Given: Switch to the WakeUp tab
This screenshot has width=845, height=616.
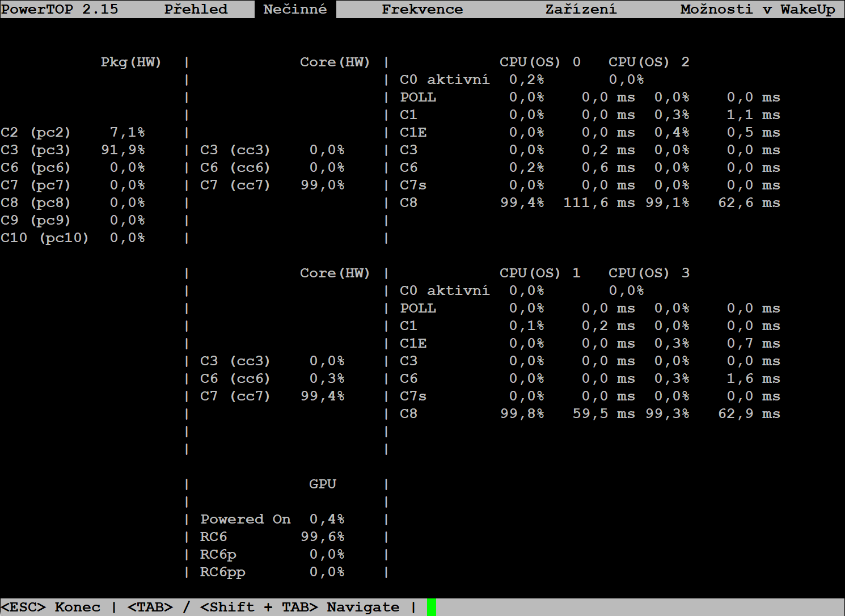Looking at the screenshot, I should pyautogui.click(x=808, y=9).
